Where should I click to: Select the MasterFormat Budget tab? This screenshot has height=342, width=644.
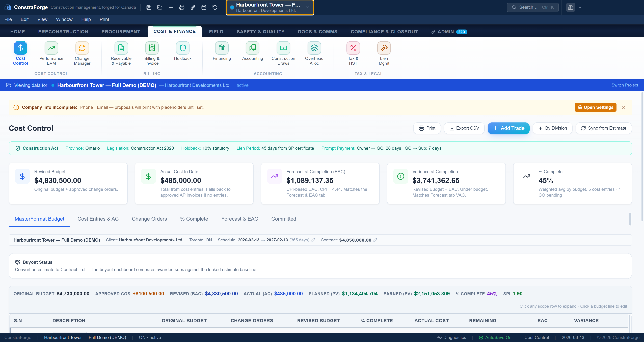click(40, 219)
